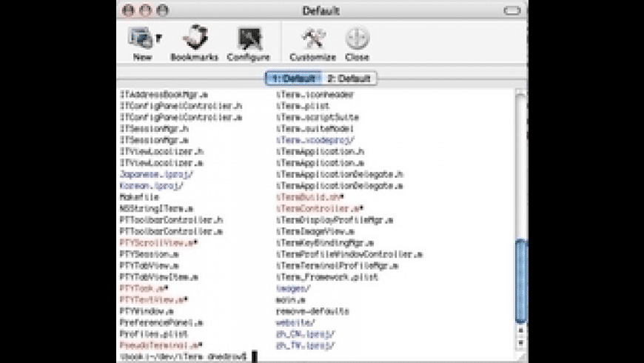
Task: Click the scroll down arrow of the scrollbar
Action: click(521, 342)
